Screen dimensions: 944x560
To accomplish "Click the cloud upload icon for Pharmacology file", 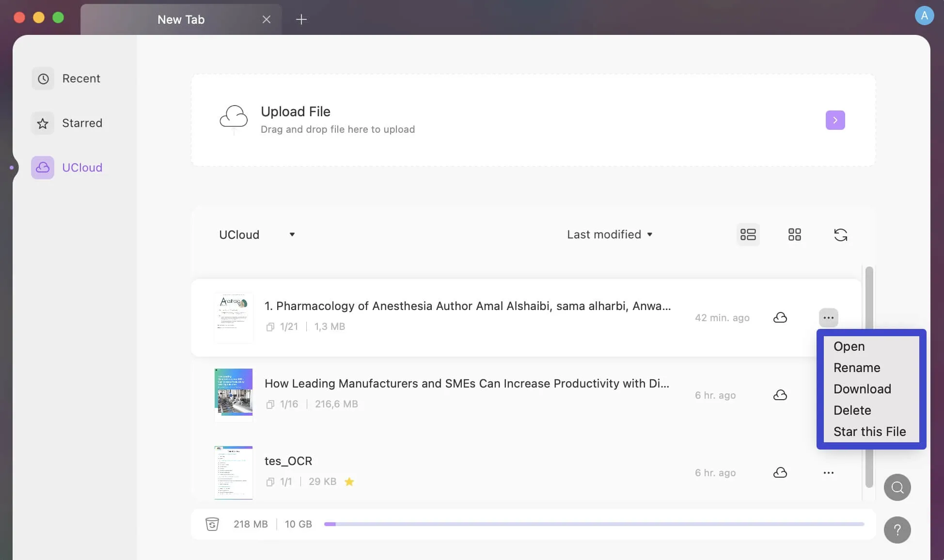I will click(780, 317).
